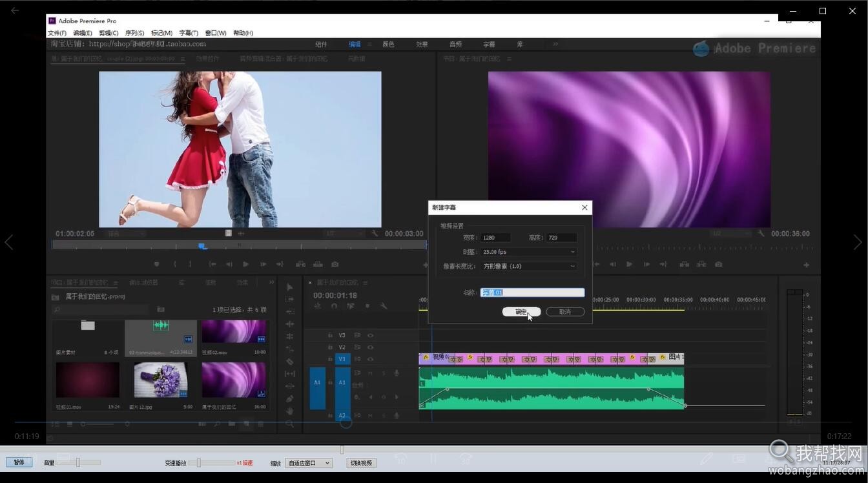Step forward one frame in Source monitor
868x483 pixels.
tap(263, 264)
